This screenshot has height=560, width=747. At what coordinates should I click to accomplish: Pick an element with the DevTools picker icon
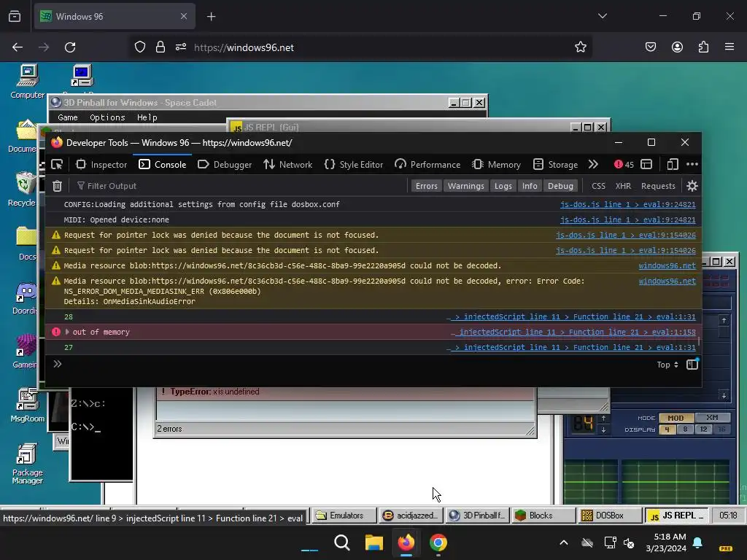(57, 164)
